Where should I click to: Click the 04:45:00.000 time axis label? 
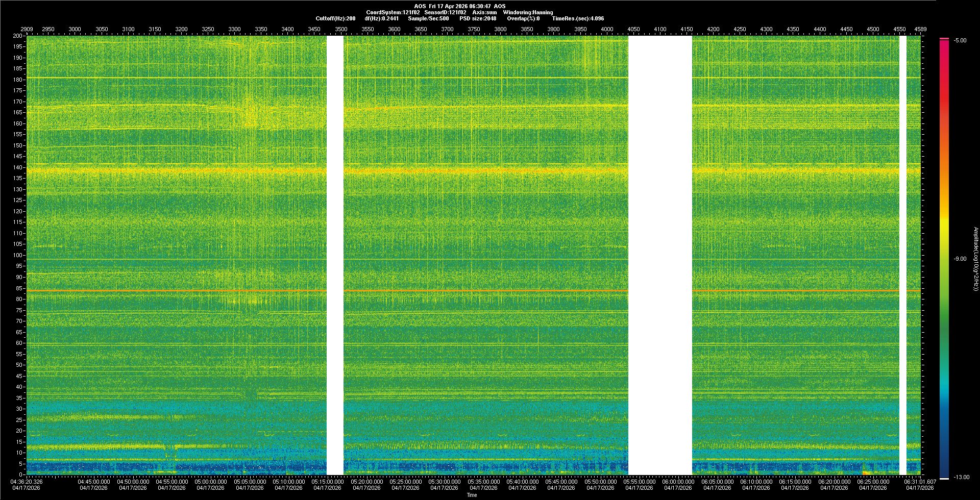point(94,482)
